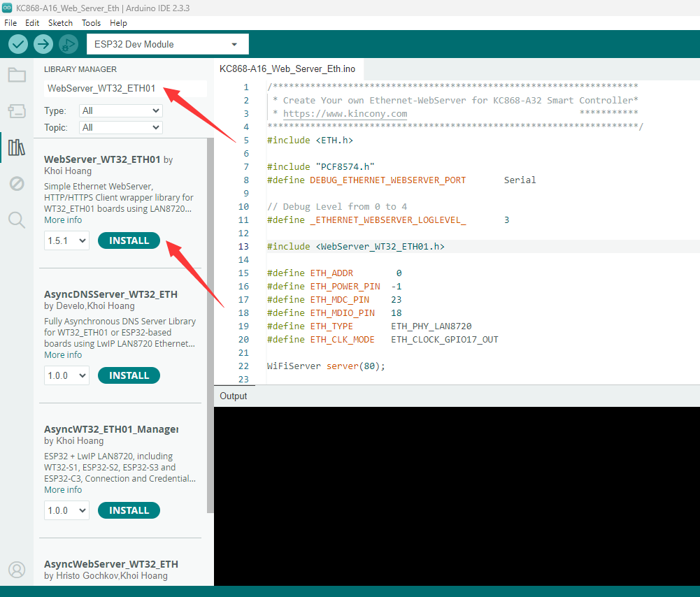Open the Debug panel sidebar icon

tap(17, 183)
